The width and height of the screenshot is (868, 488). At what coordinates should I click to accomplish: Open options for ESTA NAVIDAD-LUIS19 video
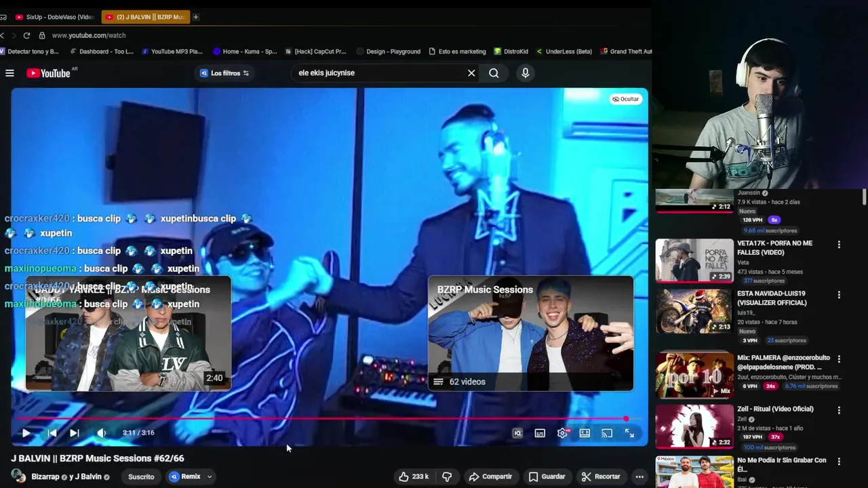click(x=839, y=295)
